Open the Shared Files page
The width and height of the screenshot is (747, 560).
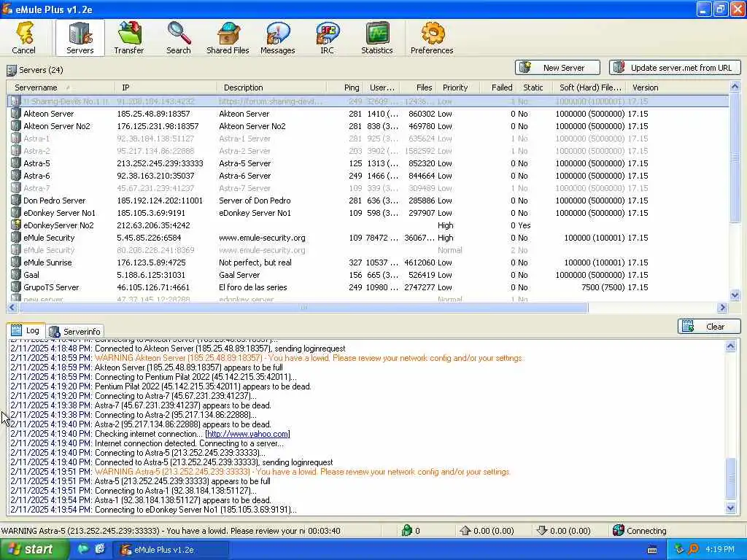pyautogui.click(x=228, y=38)
